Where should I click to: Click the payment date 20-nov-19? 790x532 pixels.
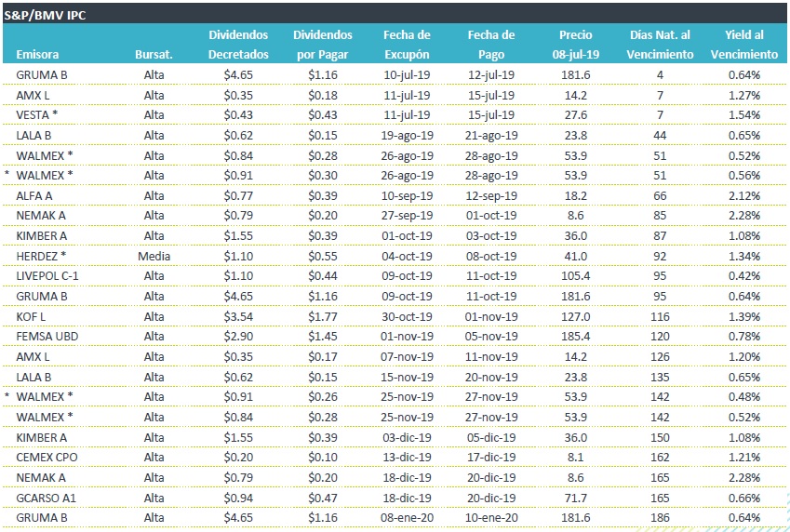coord(491,377)
